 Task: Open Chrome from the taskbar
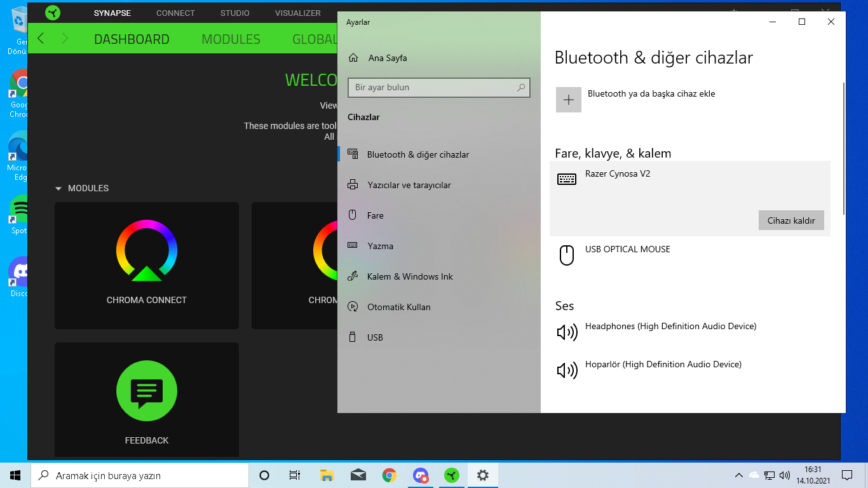[x=389, y=475]
